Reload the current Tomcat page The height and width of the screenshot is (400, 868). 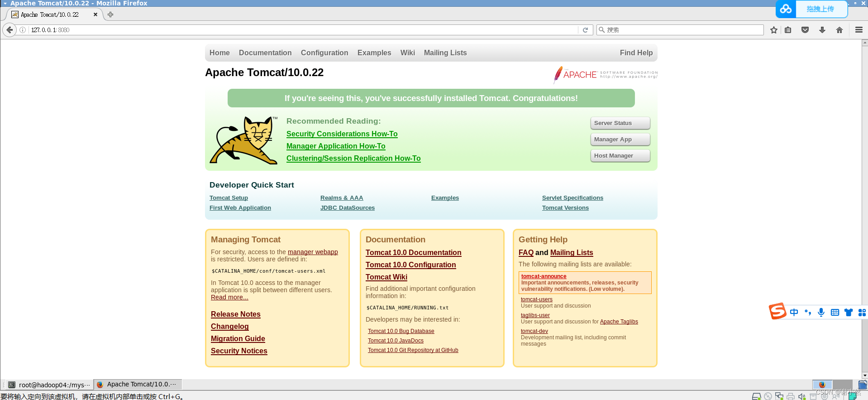coord(585,30)
